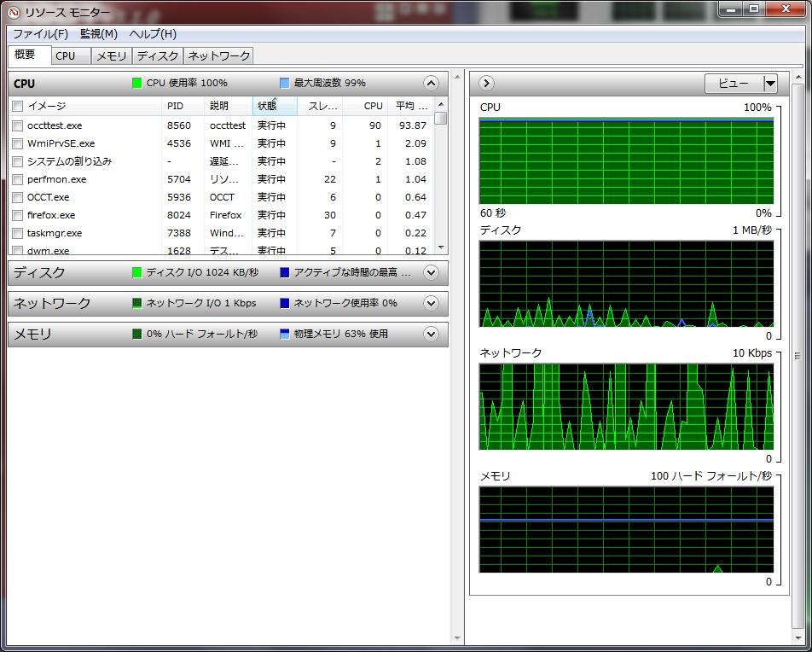Collapse the CPU section chevron

pyautogui.click(x=431, y=84)
